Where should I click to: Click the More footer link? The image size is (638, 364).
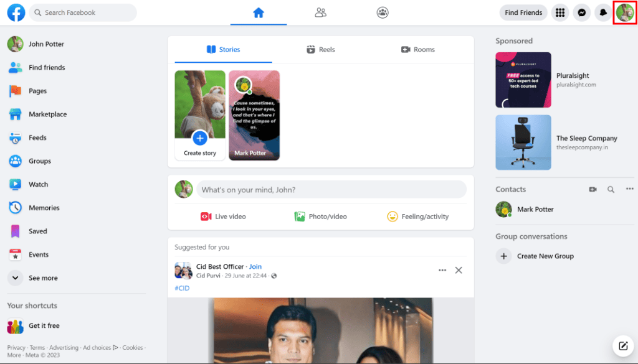14,355
